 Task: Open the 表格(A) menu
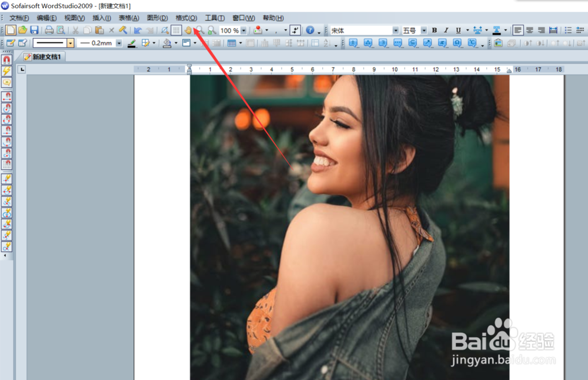pos(129,18)
